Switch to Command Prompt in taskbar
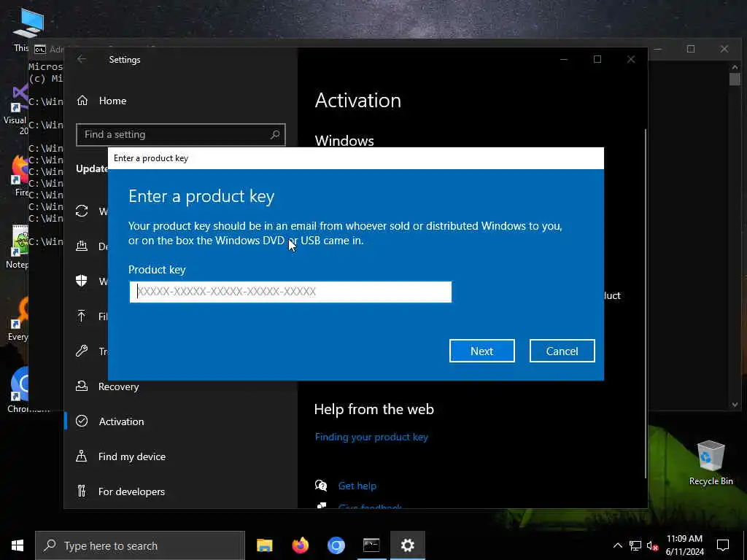This screenshot has width=747, height=560. 371,545
